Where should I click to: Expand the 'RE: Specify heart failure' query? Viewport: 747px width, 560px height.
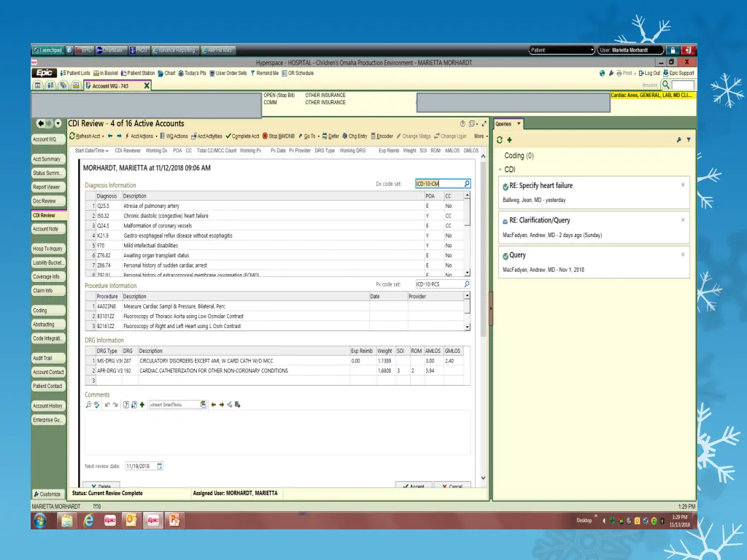pos(683,184)
